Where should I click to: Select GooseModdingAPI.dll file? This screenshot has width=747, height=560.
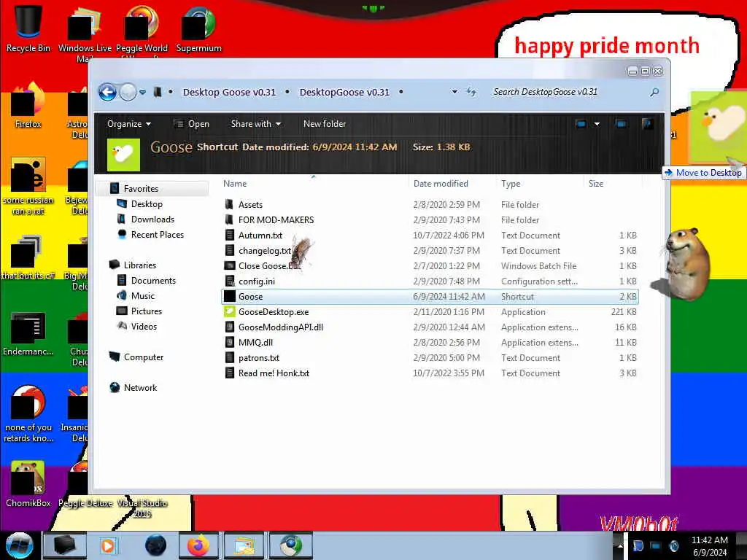tap(281, 327)
